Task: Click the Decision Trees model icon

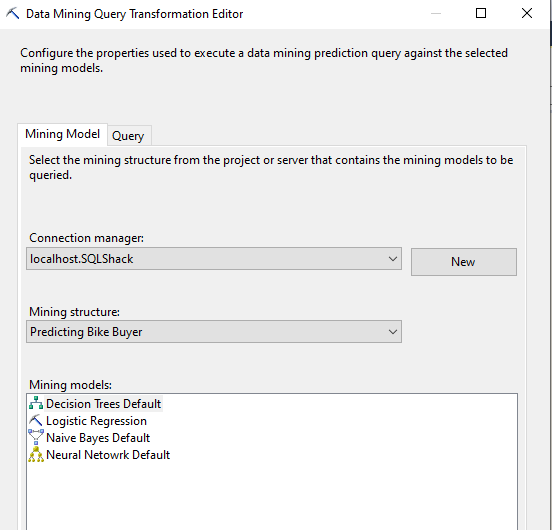Action: pyautogui.click(x=36, y=403)
